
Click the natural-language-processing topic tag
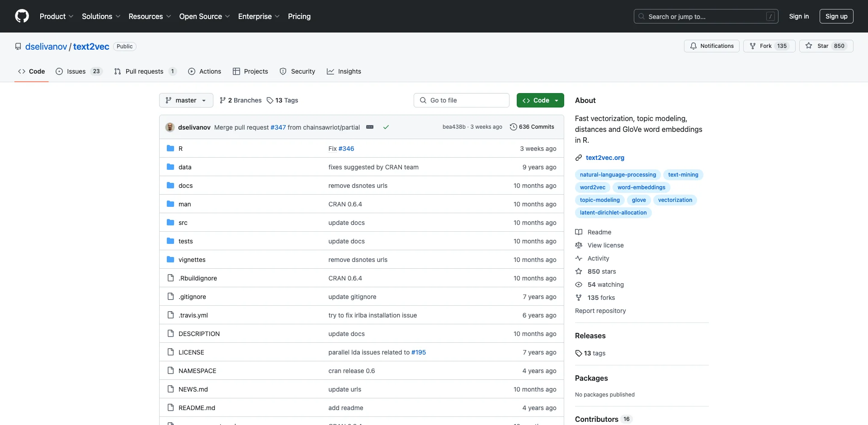[x=618, y=175]
